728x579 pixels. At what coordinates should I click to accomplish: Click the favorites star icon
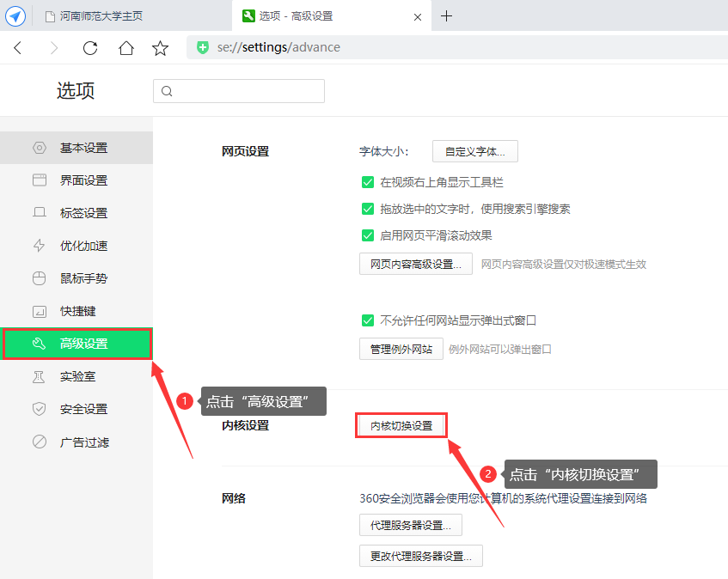click(160, 48)
